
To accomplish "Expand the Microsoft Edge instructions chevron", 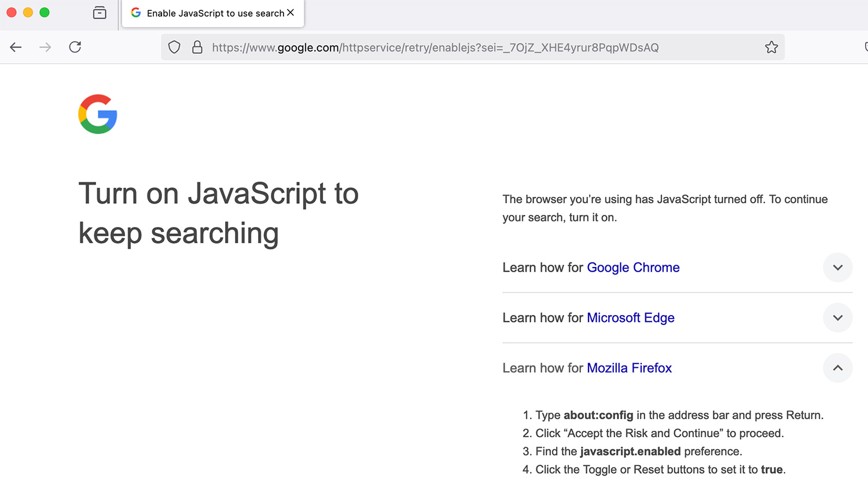I will pyautogui.click(x=837, y=318).
